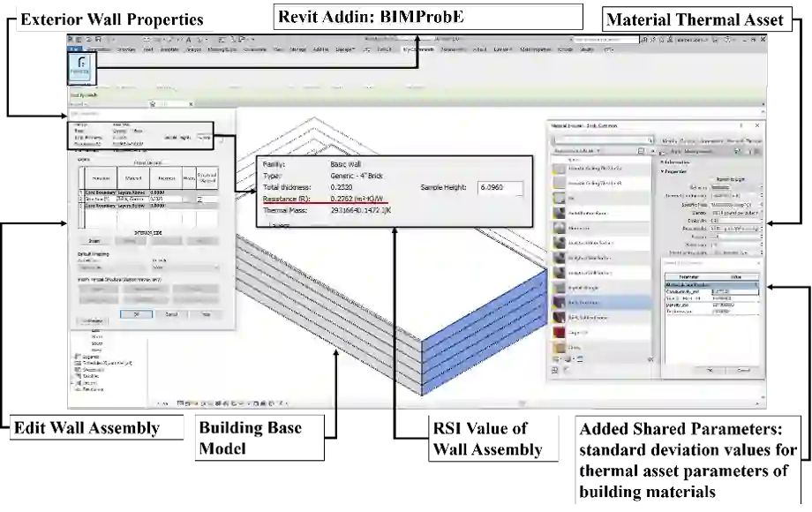Select Legends in the Project Browser

91,357
